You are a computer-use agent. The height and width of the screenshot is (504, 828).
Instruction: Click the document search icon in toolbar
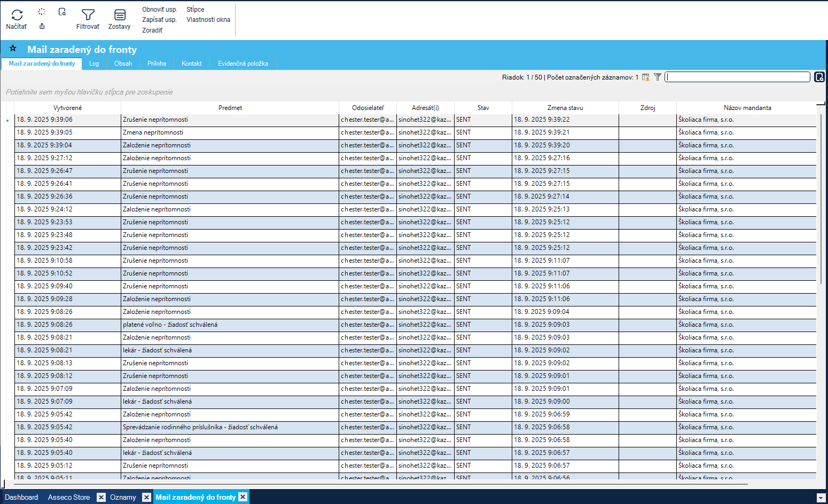pyautogui.click(x=62, y=12)
